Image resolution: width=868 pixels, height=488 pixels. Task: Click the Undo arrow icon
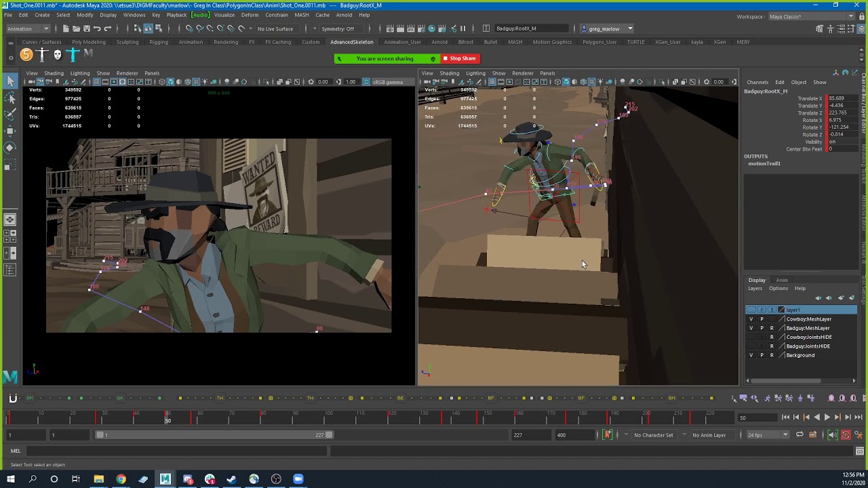coord(97,28)
